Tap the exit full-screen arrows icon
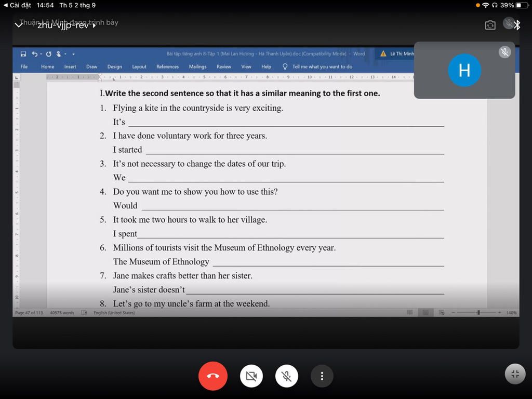 [x=515, y=374]
